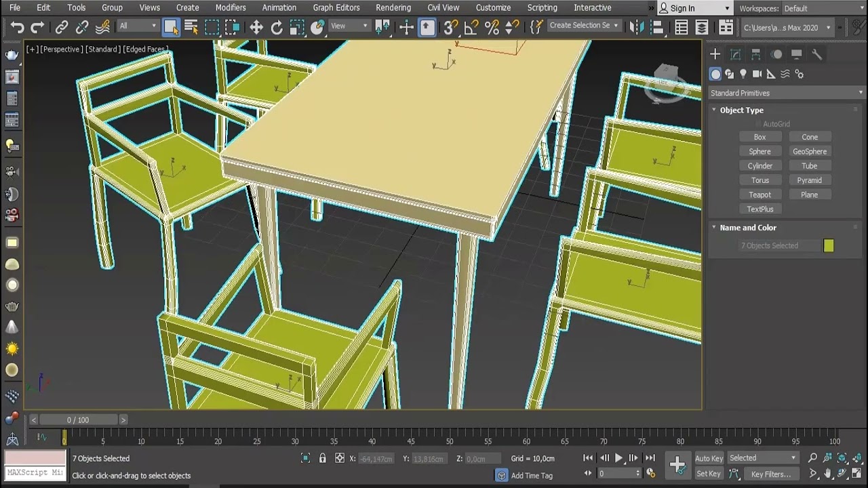Open the Standard Primitives dropdown

(x=786, y=93)
